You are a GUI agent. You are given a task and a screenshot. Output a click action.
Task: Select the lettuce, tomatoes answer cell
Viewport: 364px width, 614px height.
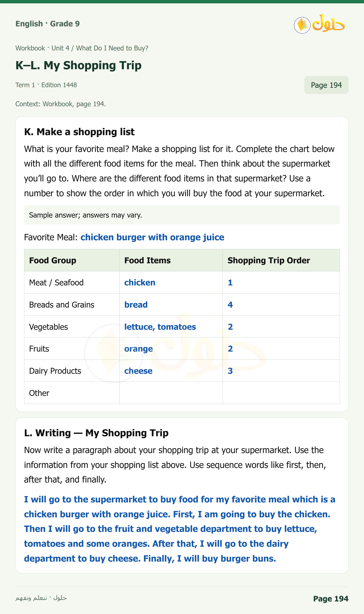click(171, 327)
